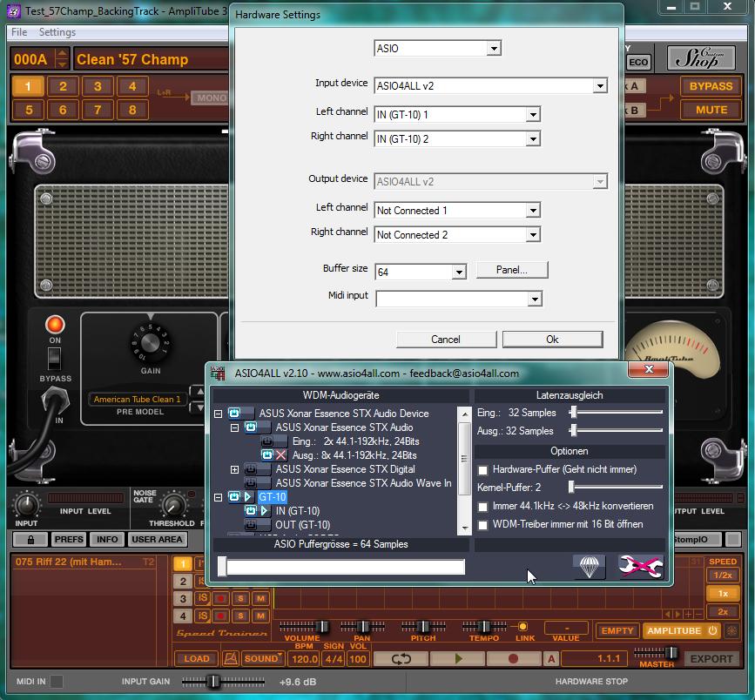Screen dimensions: 755x700
Task: Open output Left channel Not Connected 1 dropdown
Action: [x=533, y=211]
